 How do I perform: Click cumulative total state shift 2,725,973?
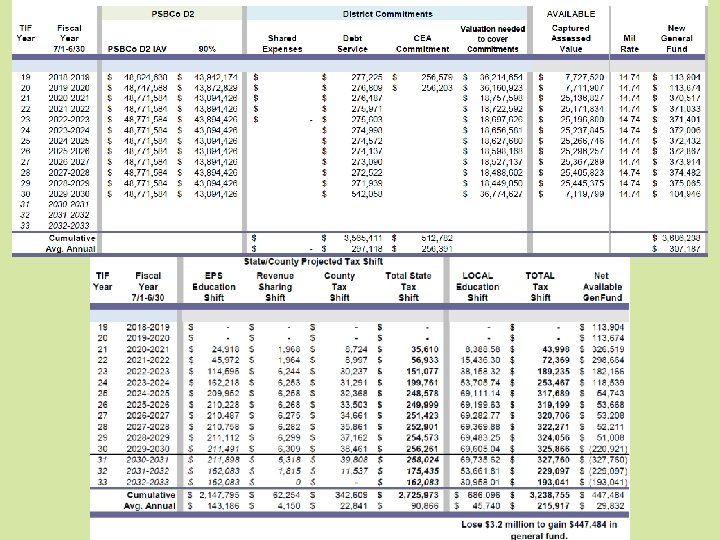point(419,495)
